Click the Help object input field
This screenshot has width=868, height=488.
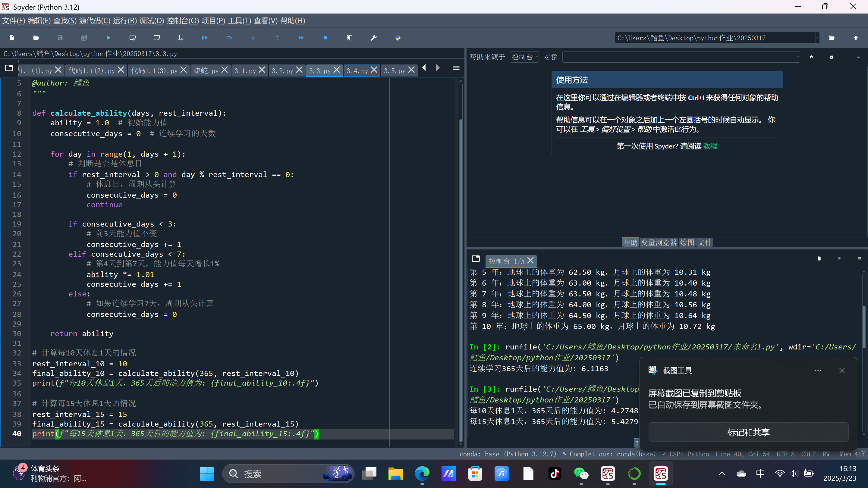pos(679,57)
